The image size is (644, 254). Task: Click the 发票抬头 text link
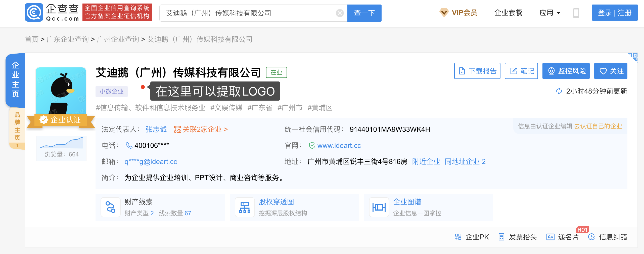click(x=523, y=237)
